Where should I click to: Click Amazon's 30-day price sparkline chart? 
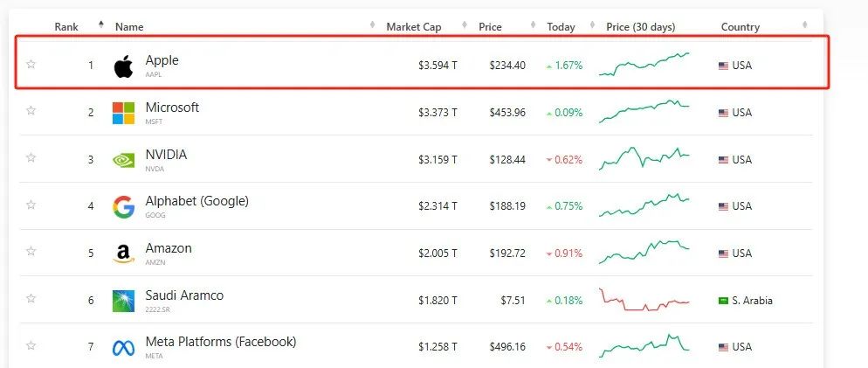644,251
